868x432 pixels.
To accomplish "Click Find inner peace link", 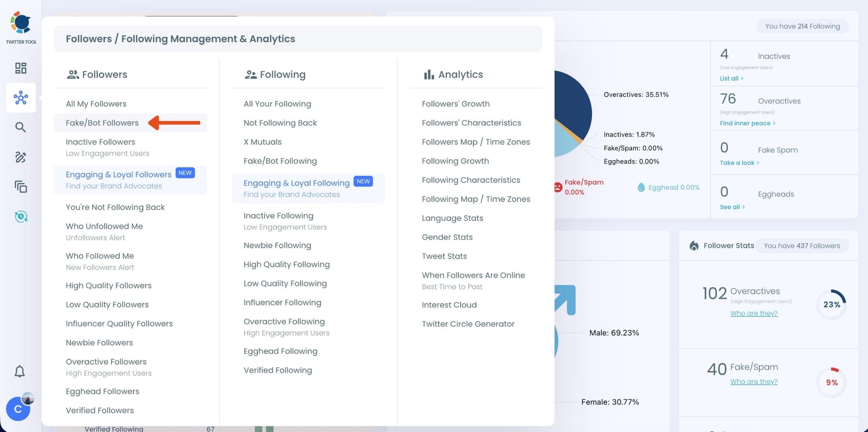I will tap(747, 123).
